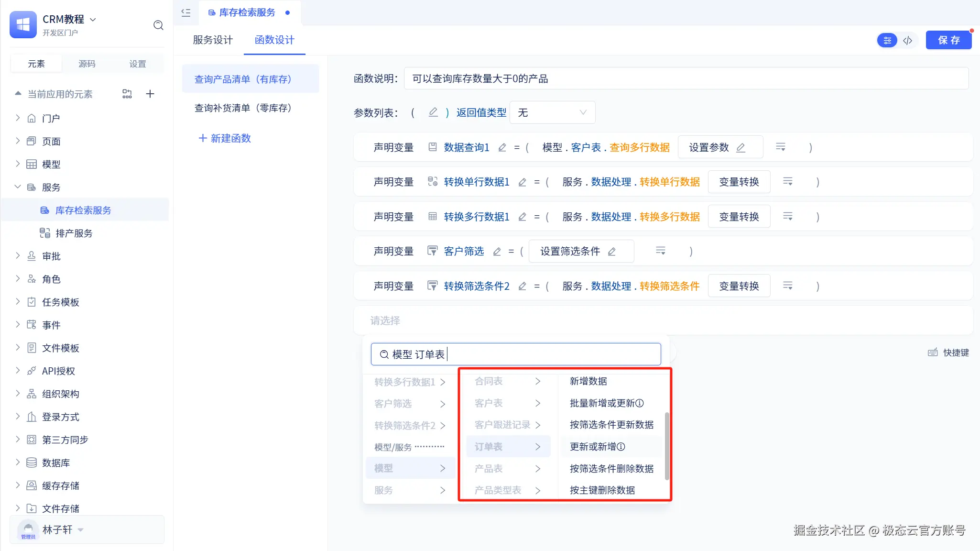Click line-menu icon on 客户筛选 row
Screen dimensions: 980x551
pyautogui.click(x=660, y=251)
